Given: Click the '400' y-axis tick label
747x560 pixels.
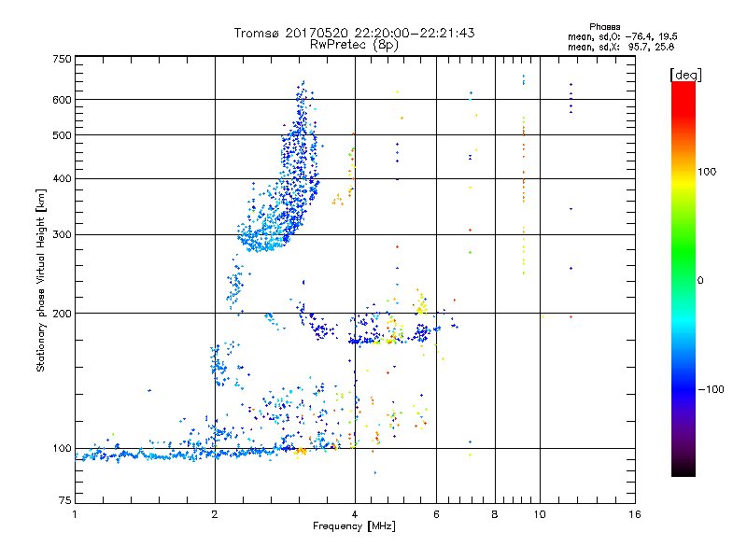Looking at the screenshot, I should click(62, 179).
